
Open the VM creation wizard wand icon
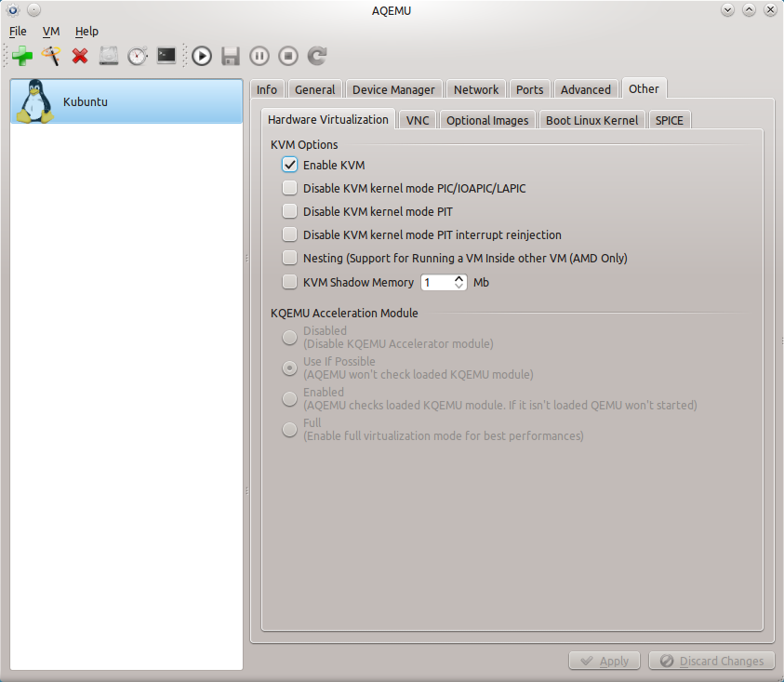click(x=51, y=56)
